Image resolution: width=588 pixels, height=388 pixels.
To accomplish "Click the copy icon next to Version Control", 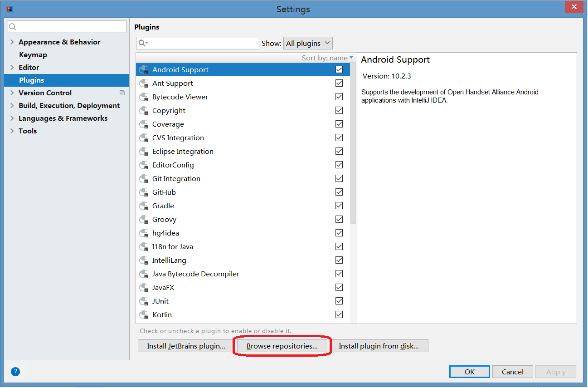I will (x=122, y=93).
